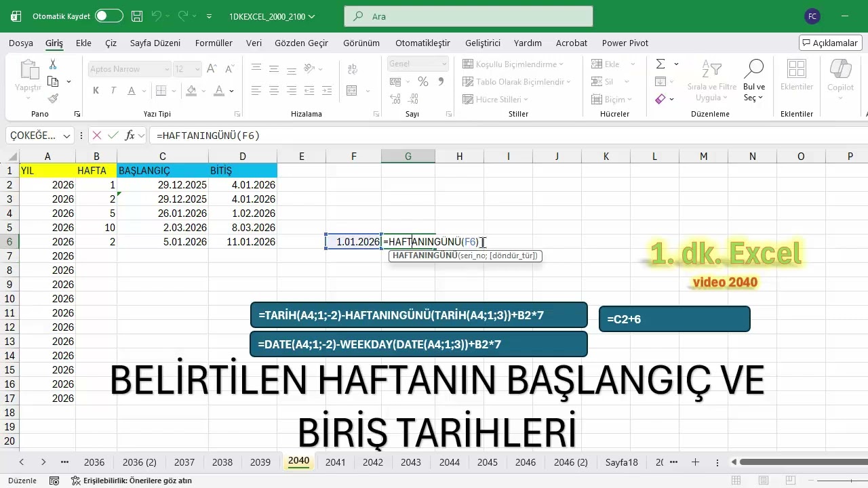Expand Hücre Stilleri dropdown
The height and width of the screenshot is (488, 868).
[x=527, y=100]
